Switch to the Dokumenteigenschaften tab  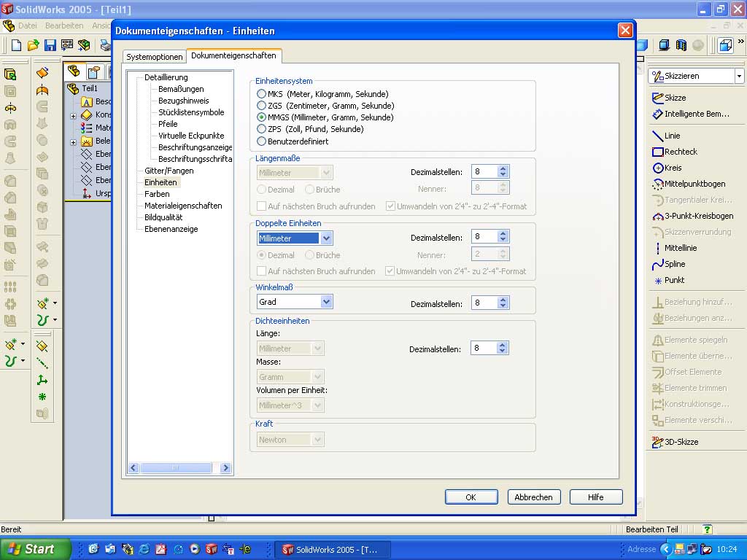(233, 55)
